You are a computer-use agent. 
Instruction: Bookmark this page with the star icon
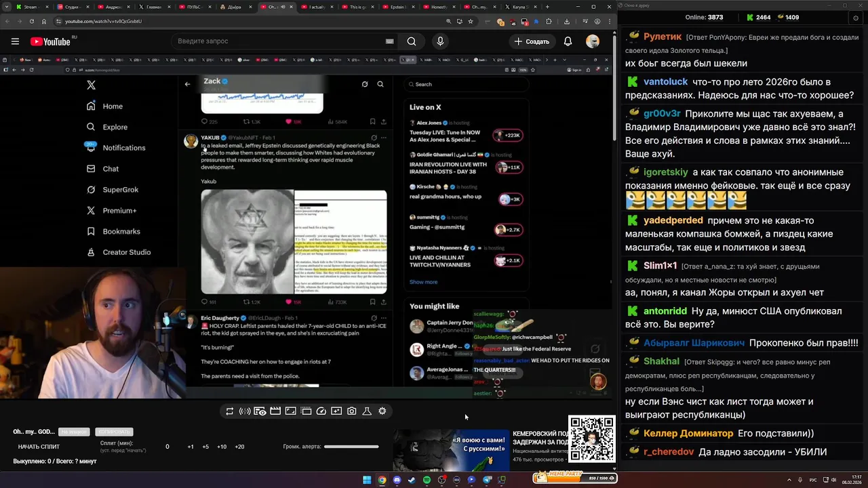(471, 22)
